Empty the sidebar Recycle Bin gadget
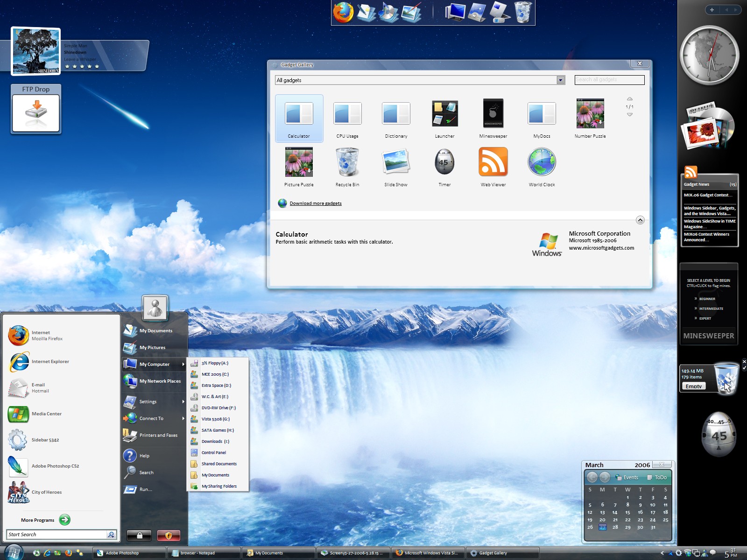The width and height of the screenshot is (747, 560). click(693, 386)
